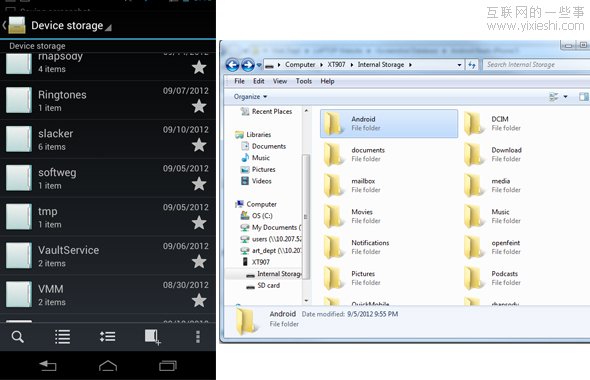Expand the Organize dropdown menu
Image resolution: width=590 pixels, height=380 pixels.
click(250, 97)
